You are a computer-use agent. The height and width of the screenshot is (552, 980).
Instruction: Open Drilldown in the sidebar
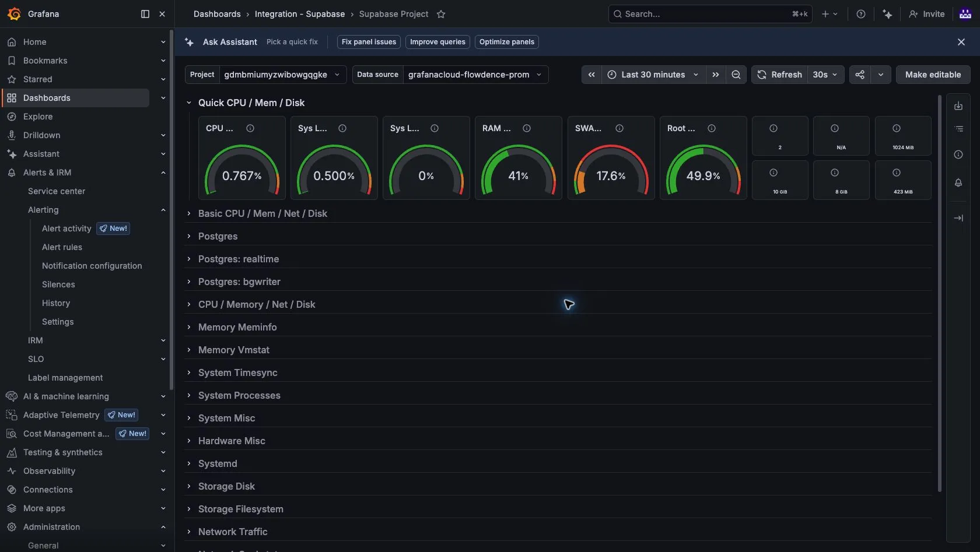point(41,135)
